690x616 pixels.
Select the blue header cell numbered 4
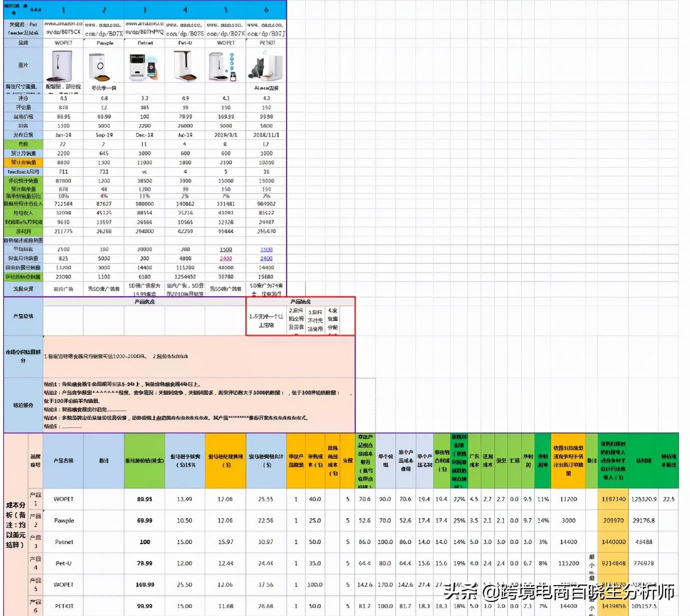pyautogui.click(x=185, y=10)
